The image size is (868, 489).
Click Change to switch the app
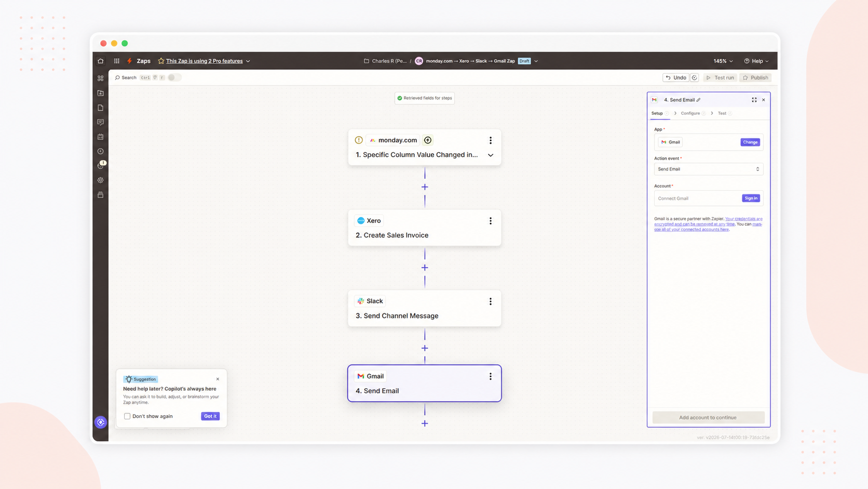[750, 142]
